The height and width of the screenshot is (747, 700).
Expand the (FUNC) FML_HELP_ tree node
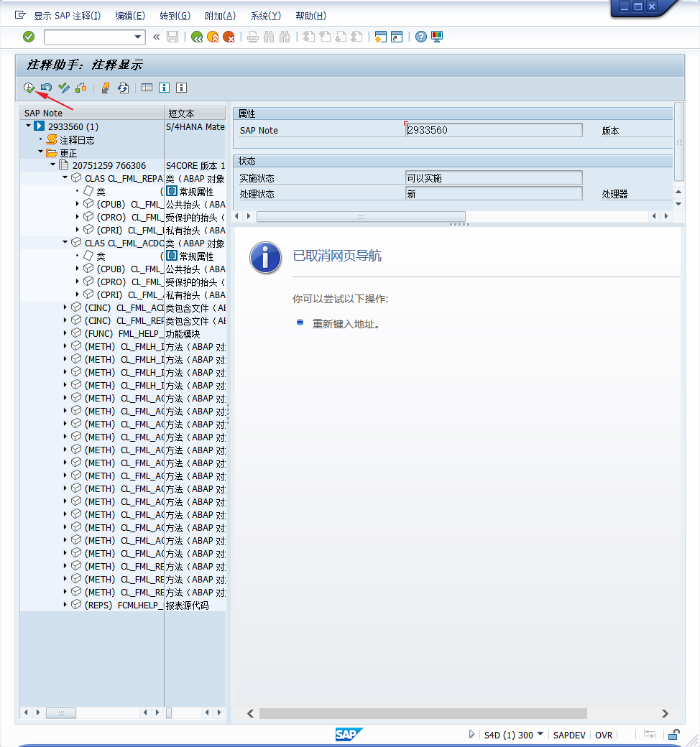coord(65,333)
